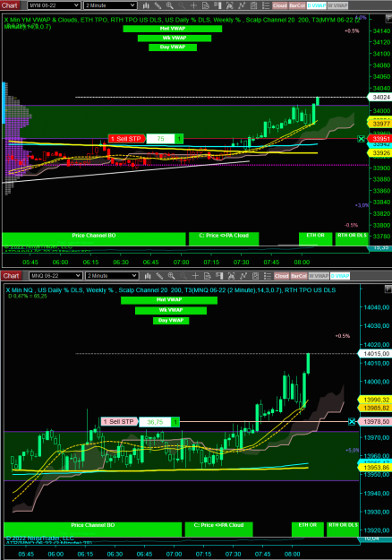Toggle D VWAP button on MNQ chart

point(340,276)
